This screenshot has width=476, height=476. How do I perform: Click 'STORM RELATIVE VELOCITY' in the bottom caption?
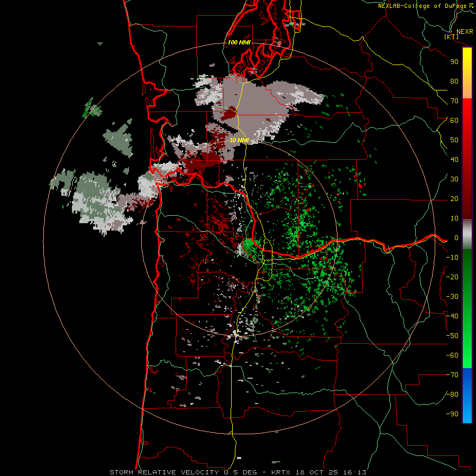pos(164,472)
